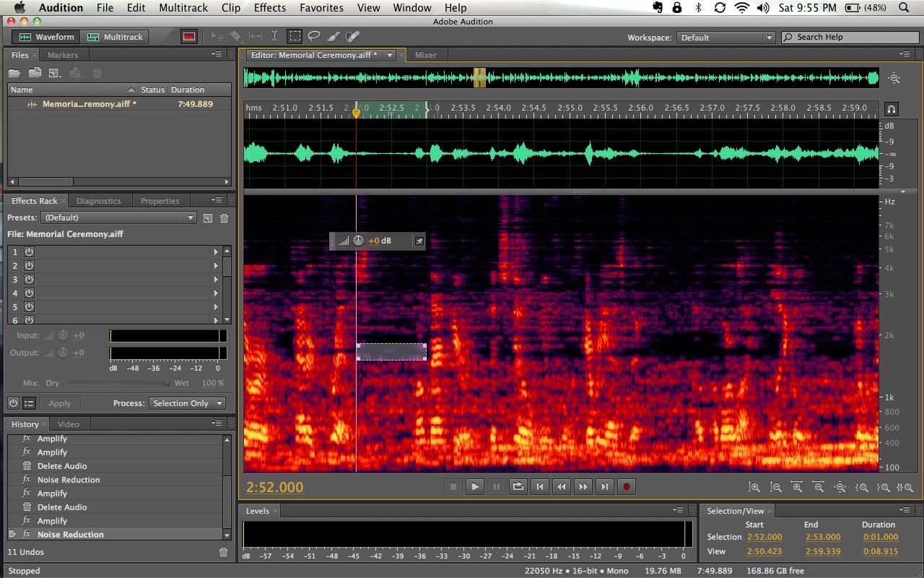Switch to the Mixer tab

[425, 55]
